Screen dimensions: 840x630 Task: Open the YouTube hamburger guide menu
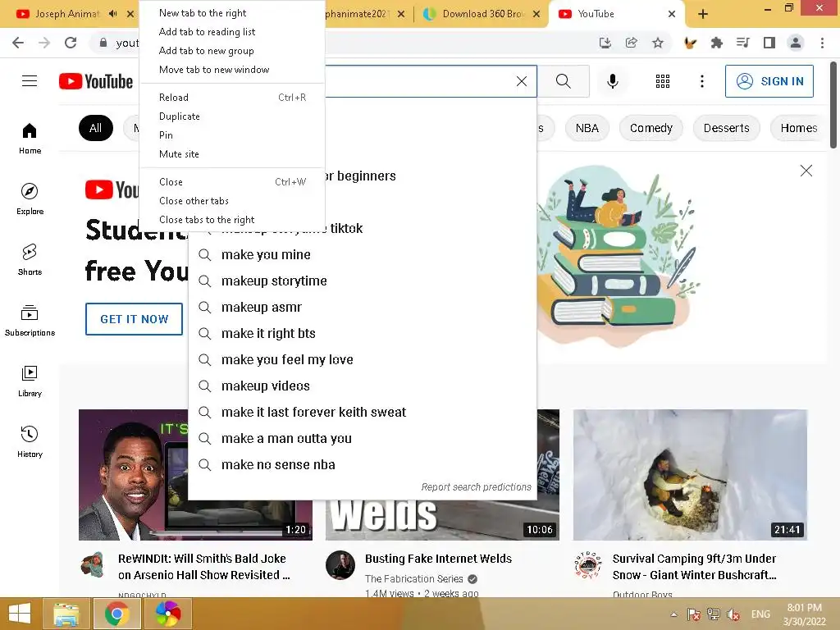tap(30, 81)
